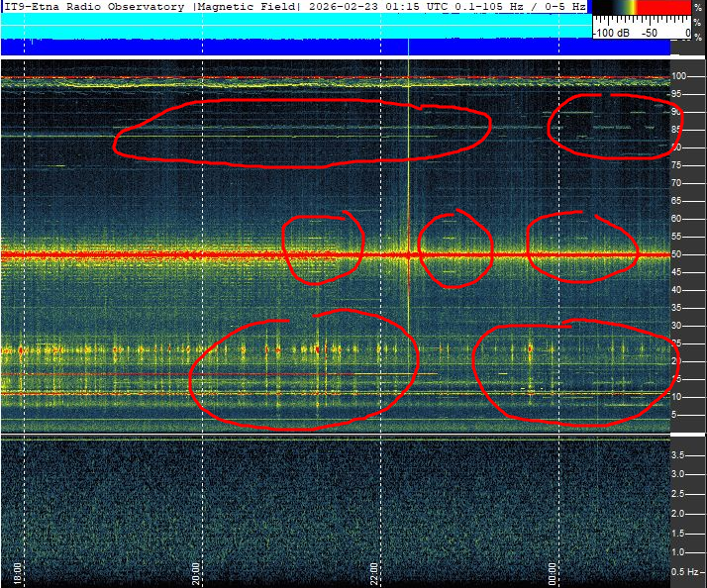707x588 pixels.
Task: Click the -100 dB label on the color scale
Action: (612, 33)
